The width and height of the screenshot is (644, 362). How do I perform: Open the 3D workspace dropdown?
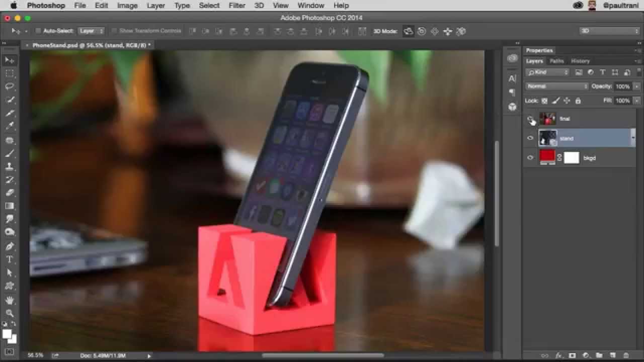609,31
